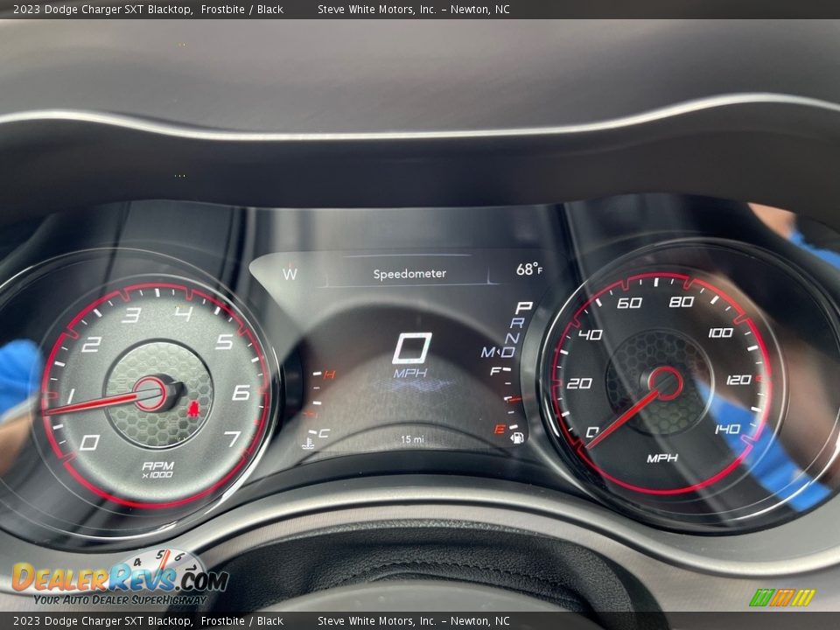Tap the fuel pump icon
Viewport: 840px width, 630px height.
coord(517,437)
